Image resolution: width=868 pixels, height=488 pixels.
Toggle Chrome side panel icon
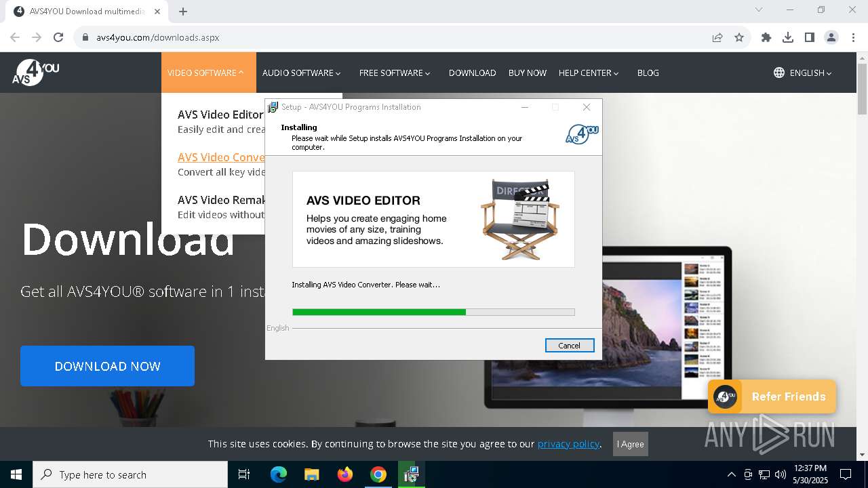pos(810,37)
